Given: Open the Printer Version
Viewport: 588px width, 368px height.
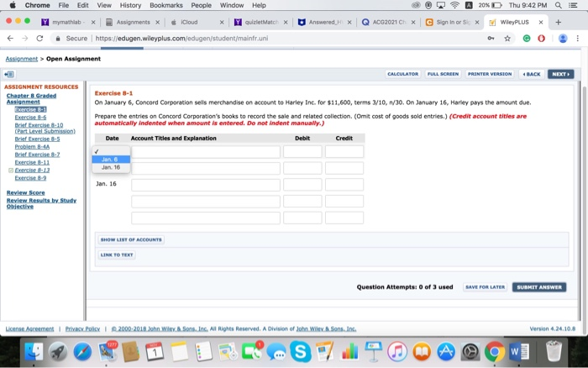Looking at the screenshot, I should (x=490, y=74).
